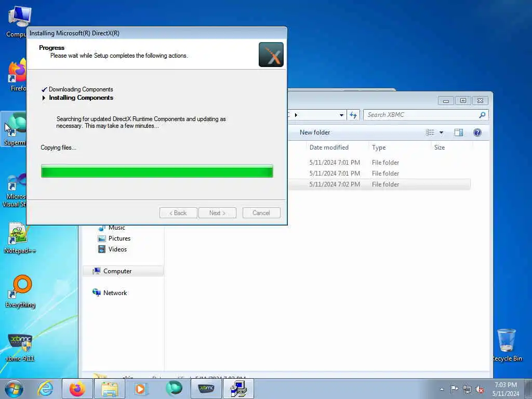
Task: Select the Everything search desktop shortcut
Action: coord(20,291)
